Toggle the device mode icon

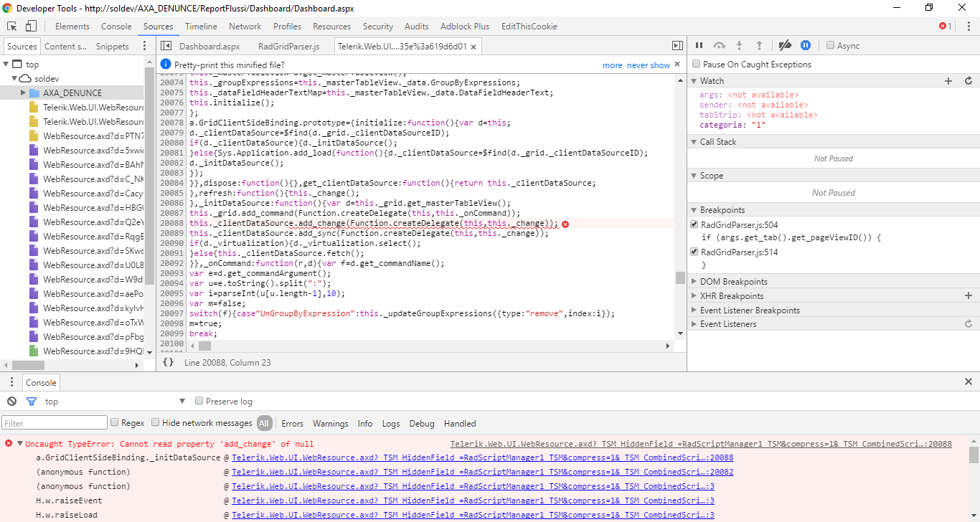31,27
